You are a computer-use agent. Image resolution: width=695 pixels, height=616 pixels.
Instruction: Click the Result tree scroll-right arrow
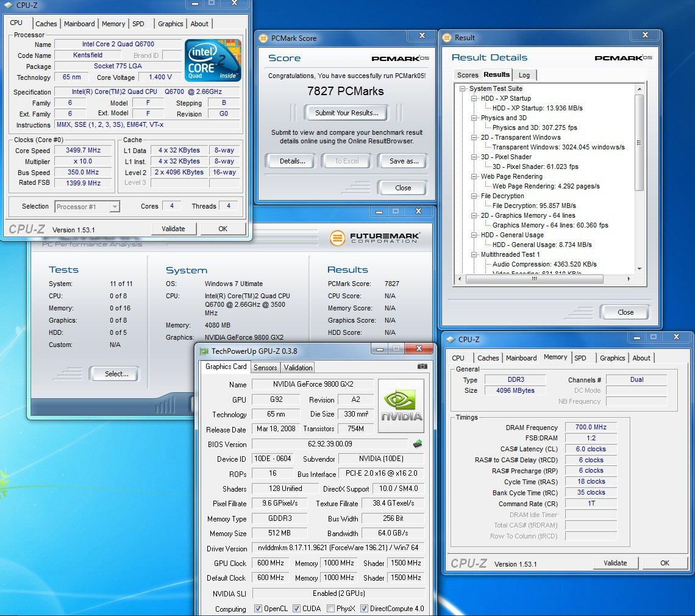click(629, 279)
